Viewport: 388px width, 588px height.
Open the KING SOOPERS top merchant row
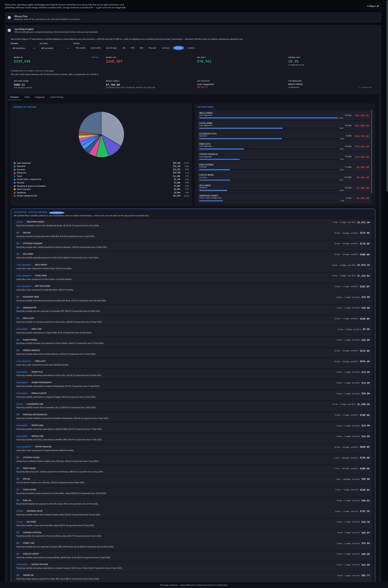tap(284, 167)
